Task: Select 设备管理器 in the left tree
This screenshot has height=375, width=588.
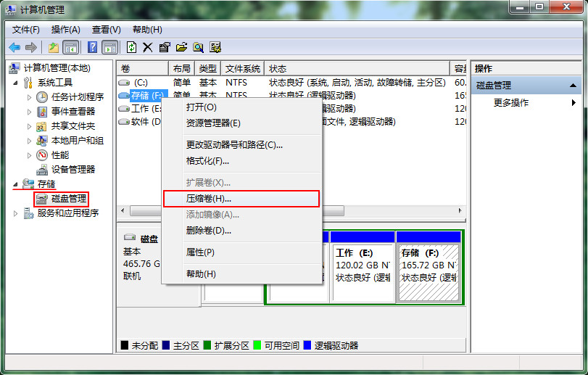Action: tap(73, 169)
